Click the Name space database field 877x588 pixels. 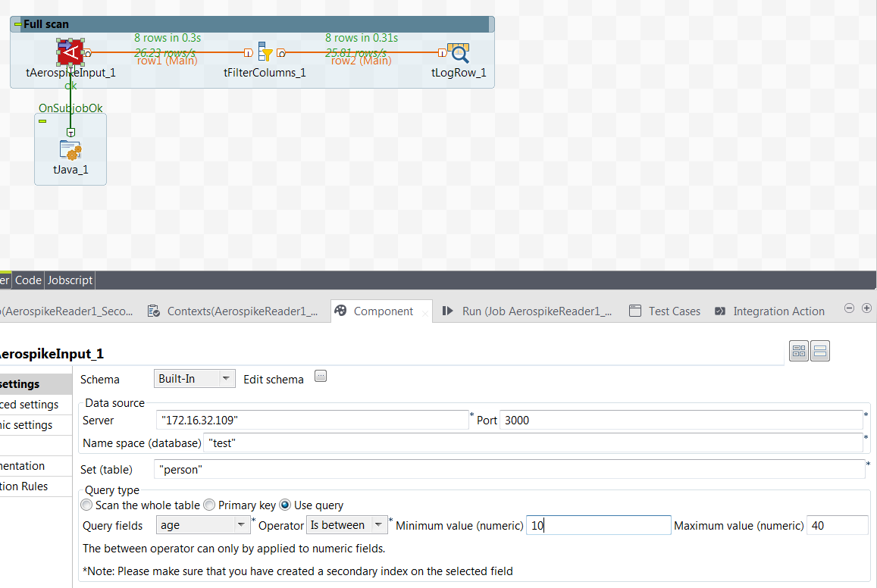533,443
